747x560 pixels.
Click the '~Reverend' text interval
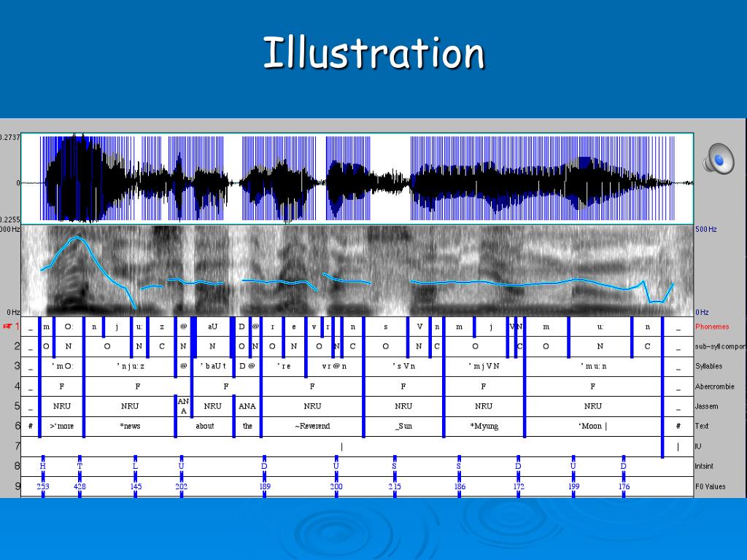pos(312,426)
